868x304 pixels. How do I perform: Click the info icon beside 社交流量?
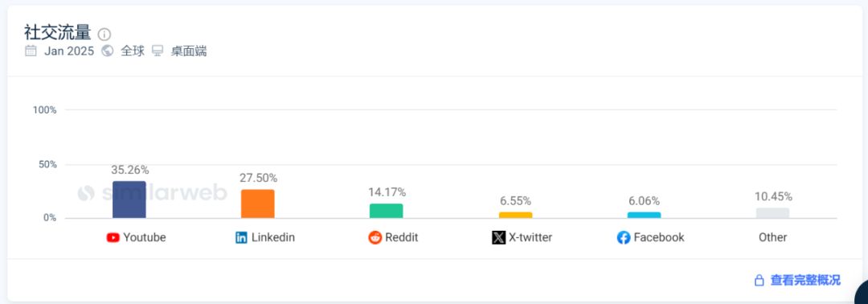[104, 35]
